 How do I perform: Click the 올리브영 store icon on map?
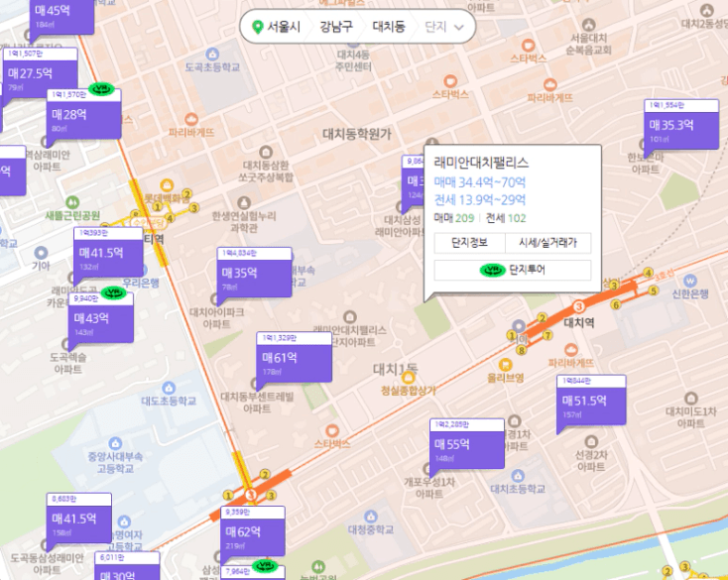(x=505, y=363)
